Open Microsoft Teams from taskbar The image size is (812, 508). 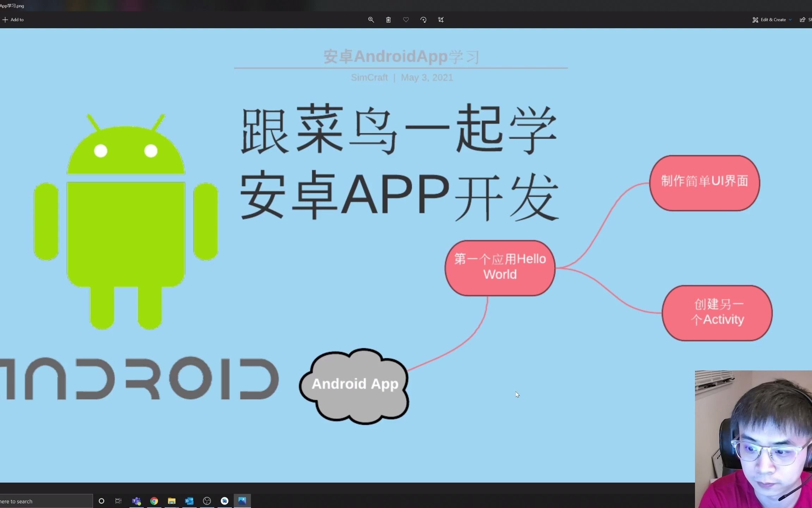pos(136,501)
